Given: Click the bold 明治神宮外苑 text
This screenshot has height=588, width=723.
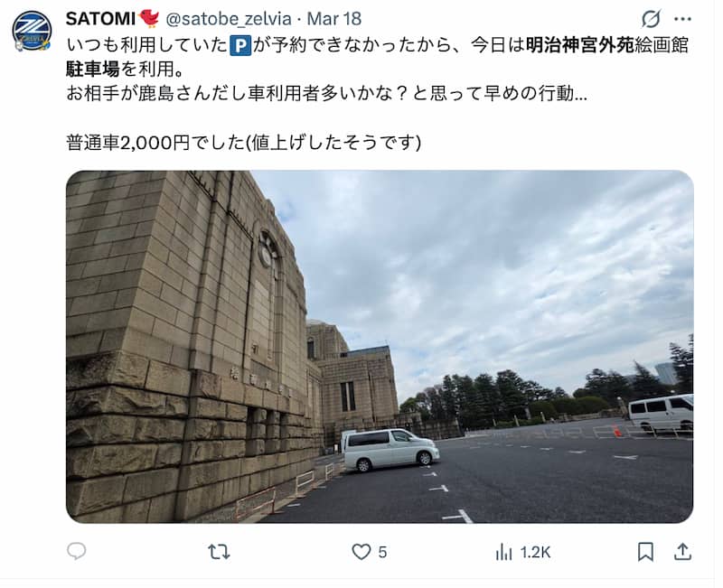Looking at the screenshot, I should (580, 45).
